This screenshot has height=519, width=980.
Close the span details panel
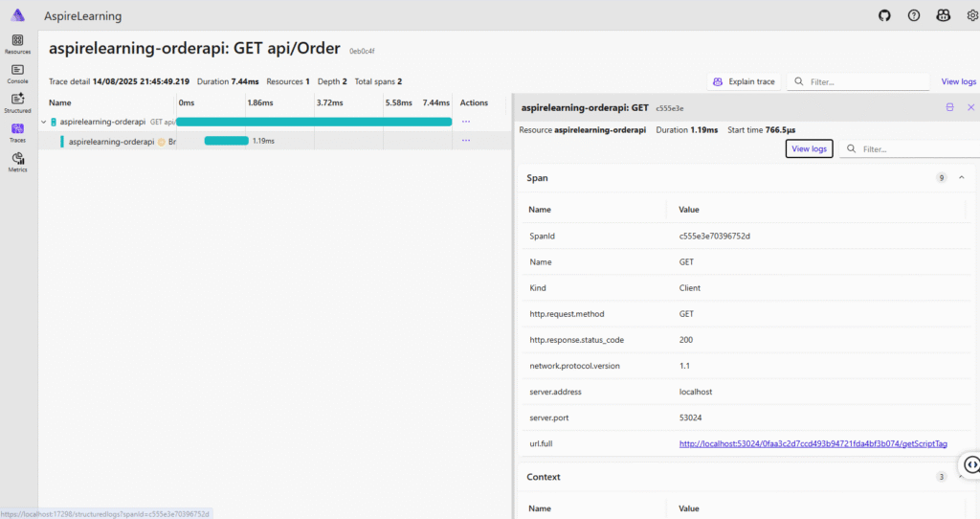point(970,107)
